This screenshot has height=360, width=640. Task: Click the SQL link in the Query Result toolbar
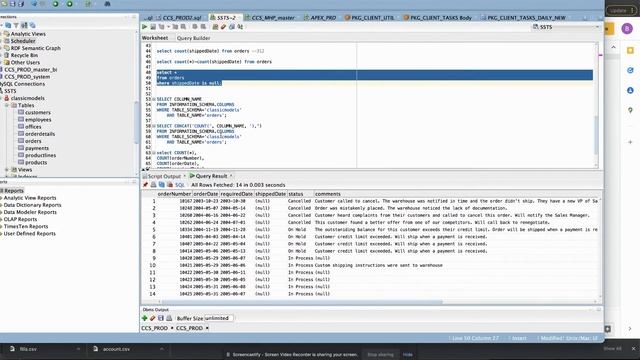pos(180,185)
